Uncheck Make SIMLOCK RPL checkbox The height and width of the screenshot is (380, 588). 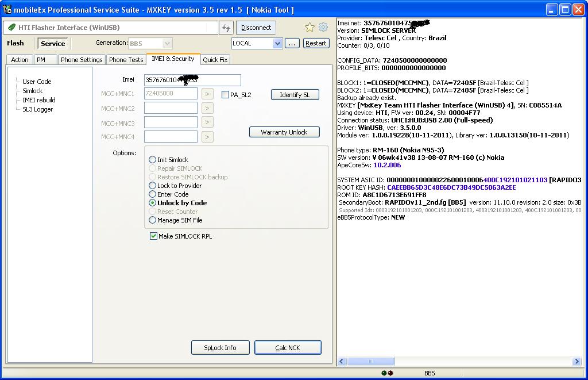coord(153,236)
